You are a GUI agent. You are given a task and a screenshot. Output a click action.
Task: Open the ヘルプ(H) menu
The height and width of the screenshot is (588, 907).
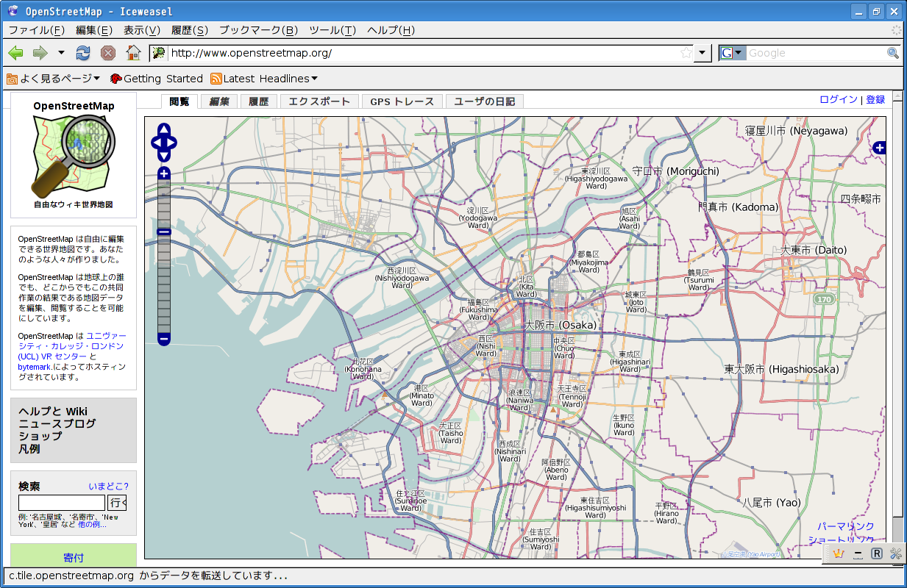tap(391, 30)
